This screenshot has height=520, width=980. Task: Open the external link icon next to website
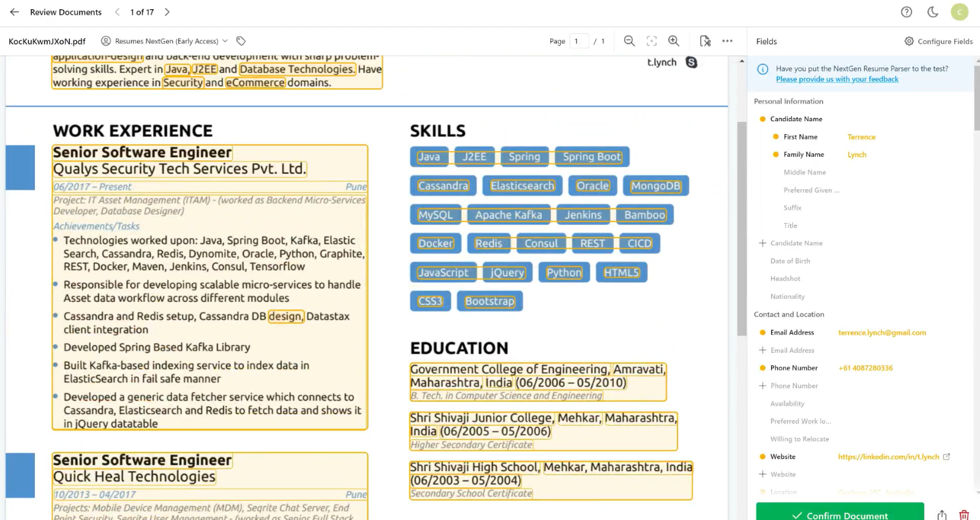pos(946,457)
